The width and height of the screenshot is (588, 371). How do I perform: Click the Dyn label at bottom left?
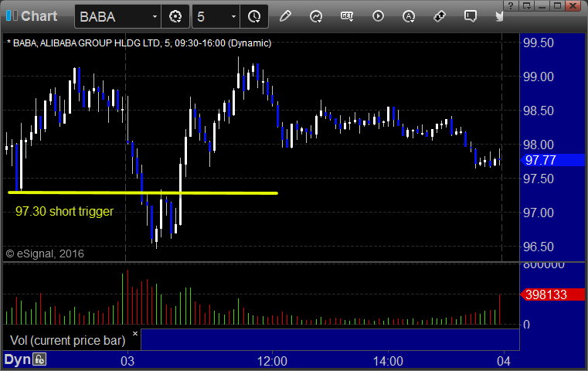click(17, 359)
